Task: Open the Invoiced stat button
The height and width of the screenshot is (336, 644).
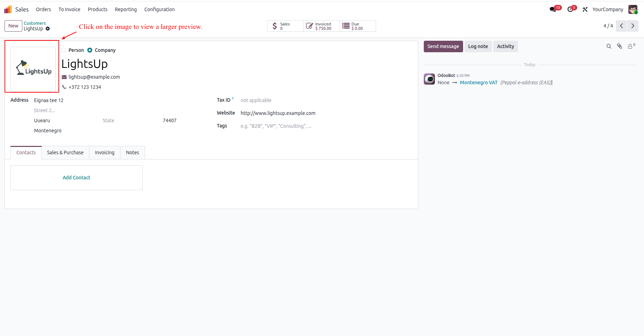Action: pos(321,26)
